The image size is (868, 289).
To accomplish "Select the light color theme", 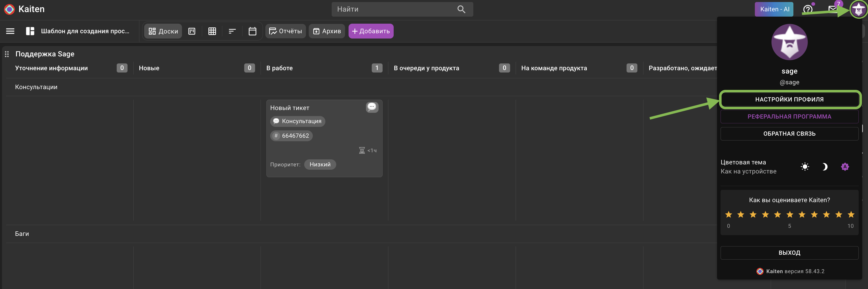I will pyautogui.click(x=805, y=167).
